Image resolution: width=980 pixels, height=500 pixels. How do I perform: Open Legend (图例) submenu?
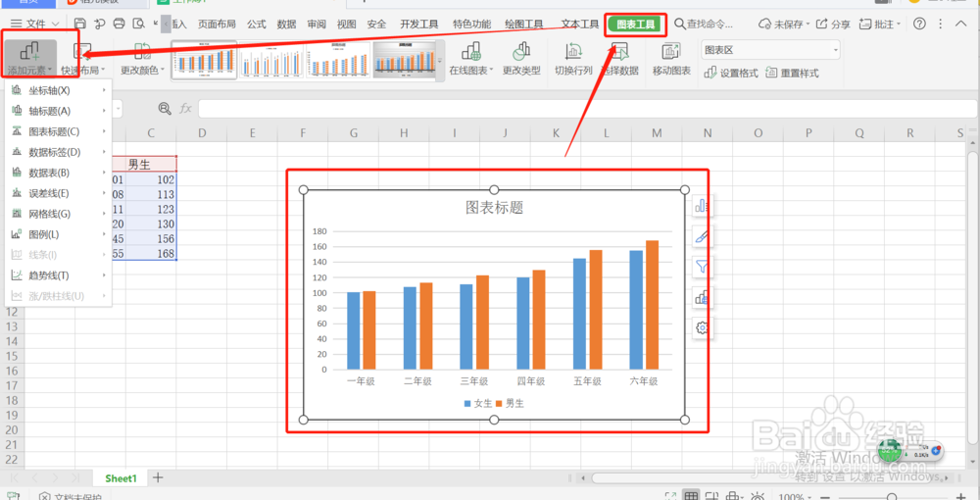[x=58, y=234]
